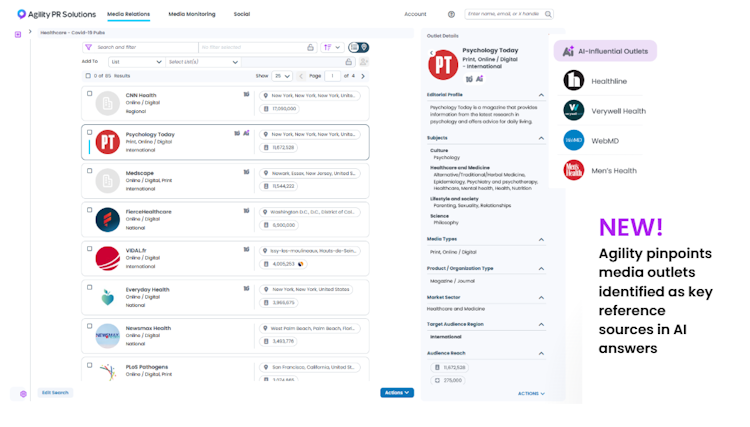This screenshot has height=427, width=750.
Task: Click the Psychology Today logo in details panel
Action: point(443,65)
